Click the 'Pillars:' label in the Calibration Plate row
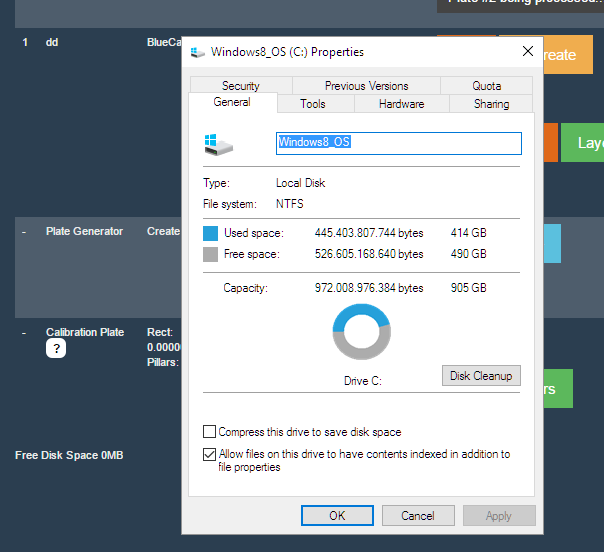The width and height of the screenshot is (604, 552). pos(163,362)
